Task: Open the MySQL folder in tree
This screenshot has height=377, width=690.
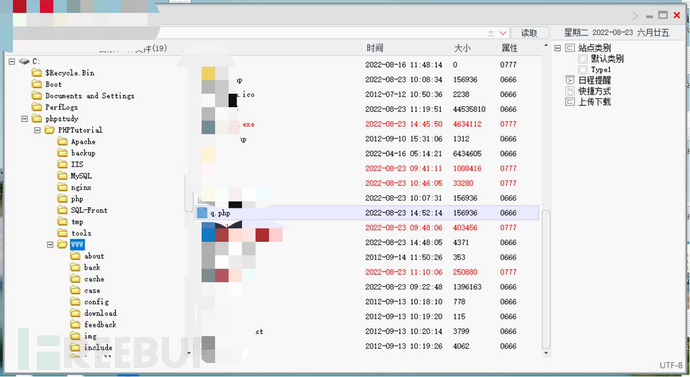Action: [81, 176]
